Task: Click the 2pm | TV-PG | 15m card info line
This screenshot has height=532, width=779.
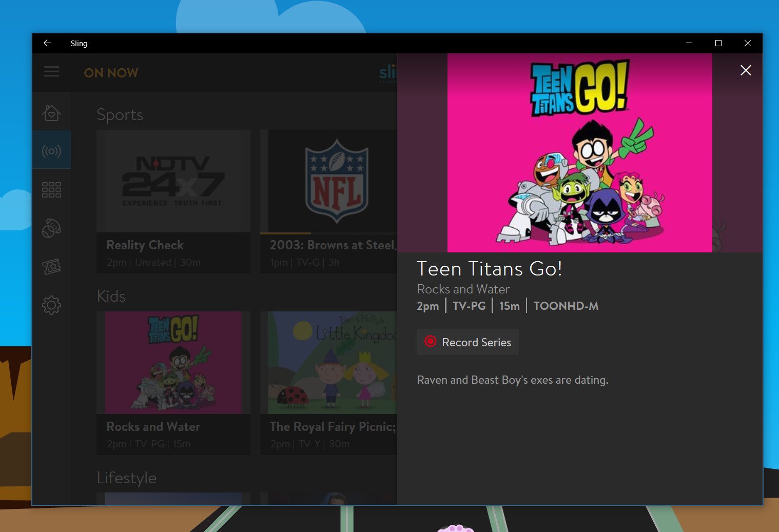Action: (x=149, y=444)
